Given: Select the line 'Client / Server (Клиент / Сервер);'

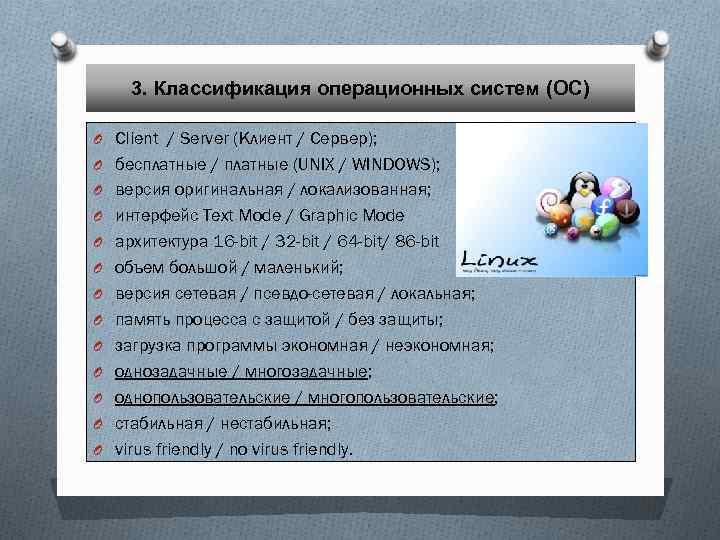Looking at the screenshot, I should coord(246,138).
